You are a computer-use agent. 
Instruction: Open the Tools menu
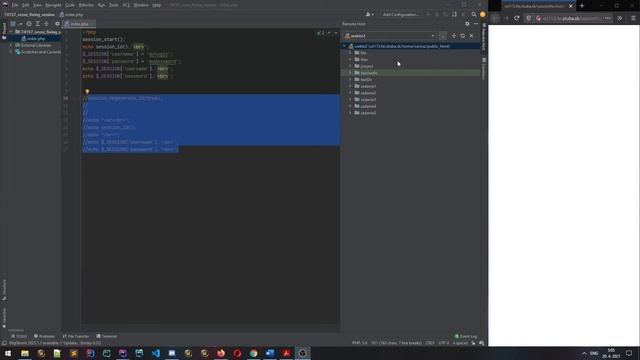(113, 5)
